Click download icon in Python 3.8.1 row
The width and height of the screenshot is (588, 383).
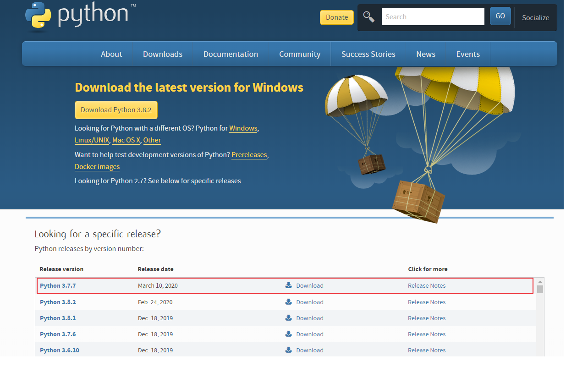tap(288, 317)
